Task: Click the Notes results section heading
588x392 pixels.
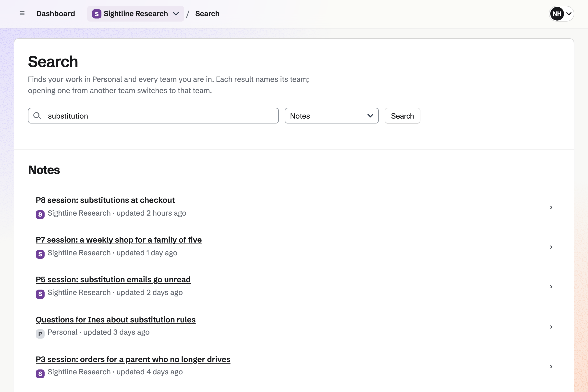Action: pos(44,170)
